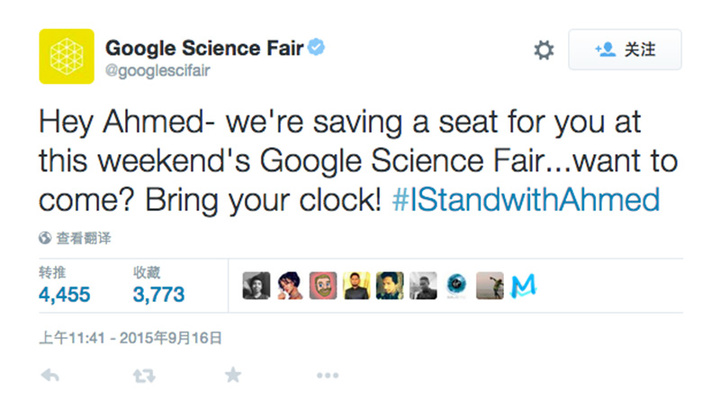View the 3,773 favorites list
Viewport: 720px width, 410px height.
158,294
